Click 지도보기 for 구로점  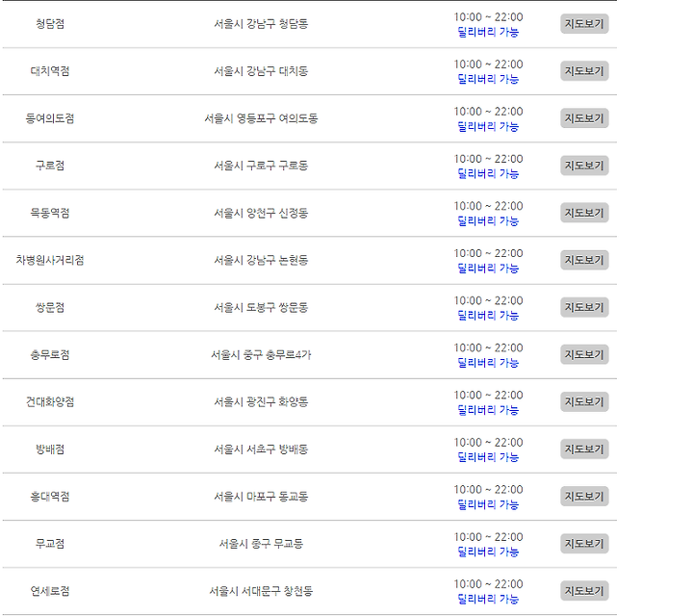584,166
